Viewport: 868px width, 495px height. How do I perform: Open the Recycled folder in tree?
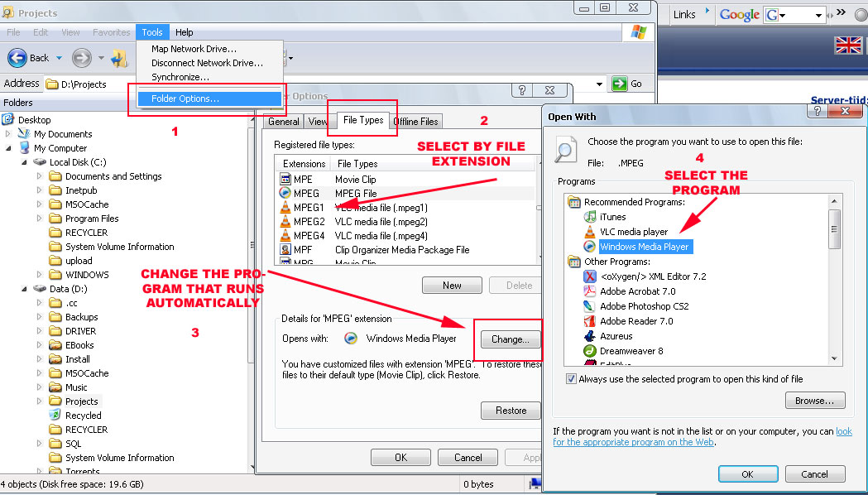click(83, 416)
